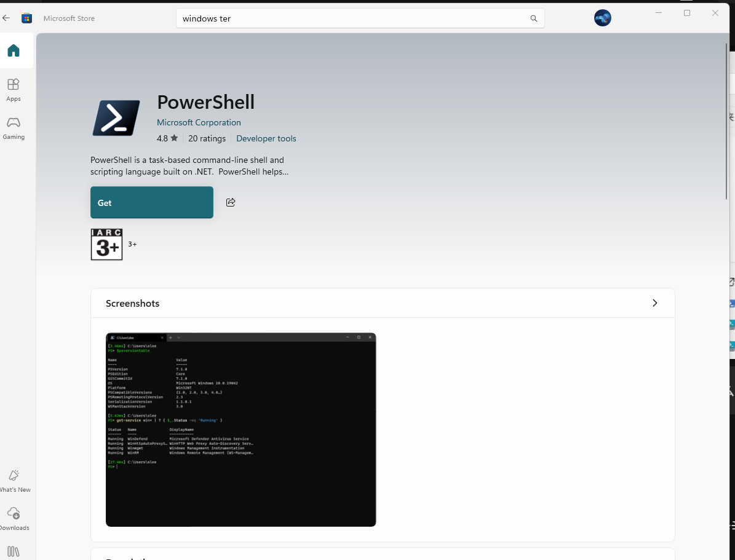
Task: Click the share icon beside the Get button
Action: click(231, 202)
